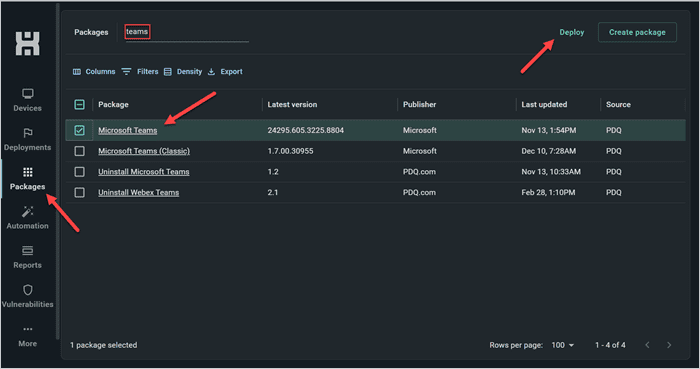
Task: Click the '1 - 4 of 4' pagination text
Action: click(610, 345)
